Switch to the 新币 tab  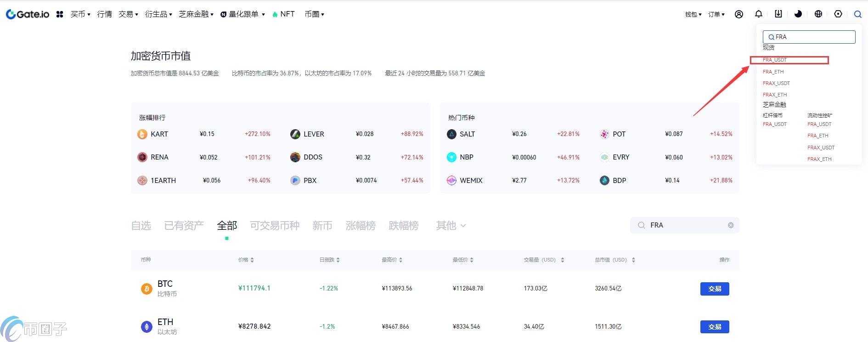pyautogui.click(x=322, y=226)
